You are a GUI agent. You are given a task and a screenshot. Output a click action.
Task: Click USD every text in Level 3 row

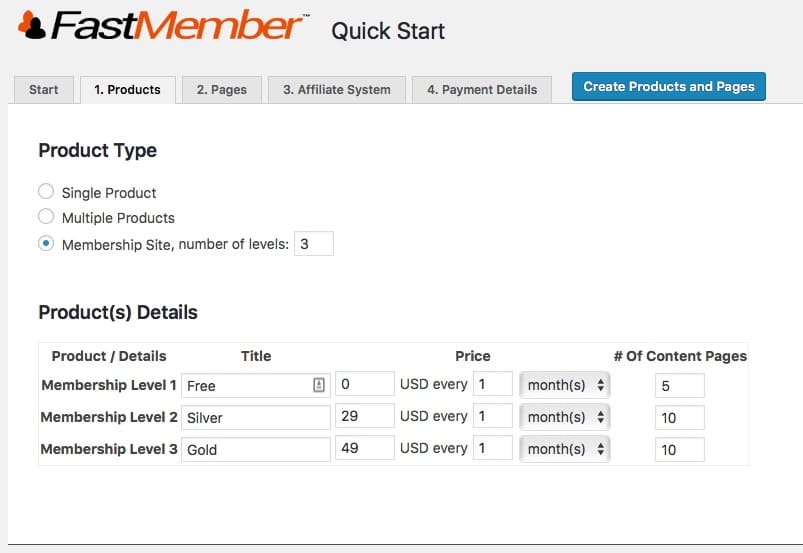(x=434, y=448)
